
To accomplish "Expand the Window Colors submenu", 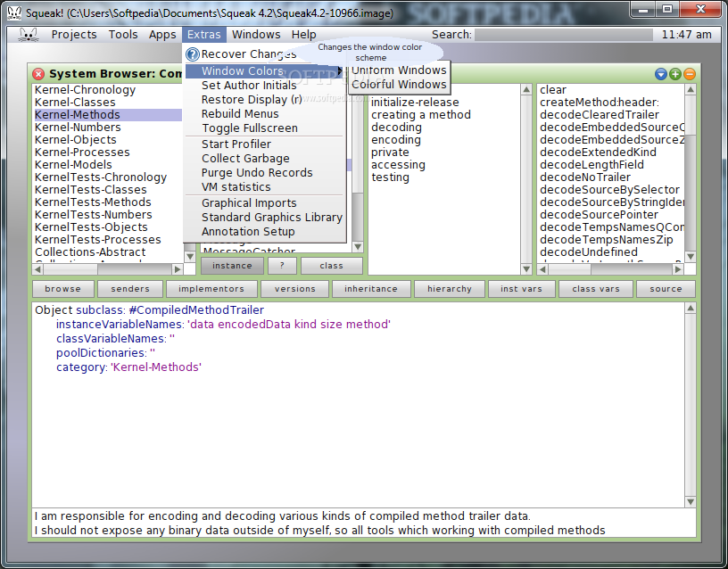I will click(265, 71).
